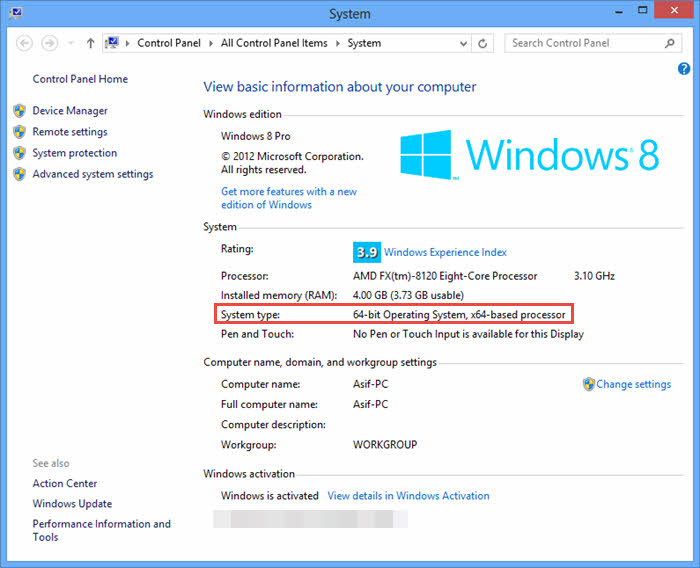Open Action Center
The image size is (700, 568).
(x=65, y=483)
